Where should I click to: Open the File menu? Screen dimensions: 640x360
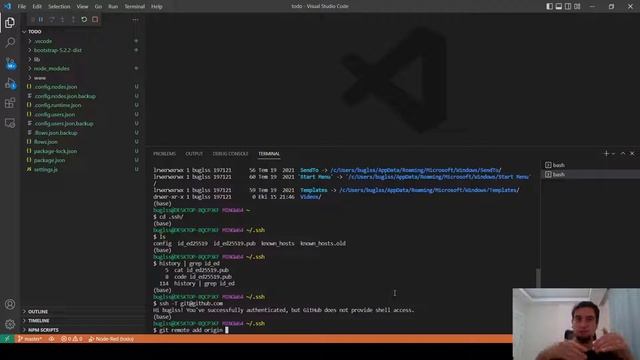click(22, 7)
